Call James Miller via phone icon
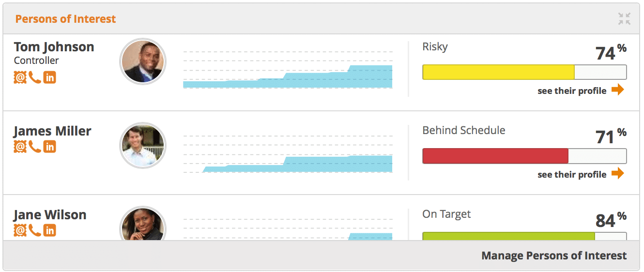The height and width of the screenshot is (272, 644). point(35,147)
